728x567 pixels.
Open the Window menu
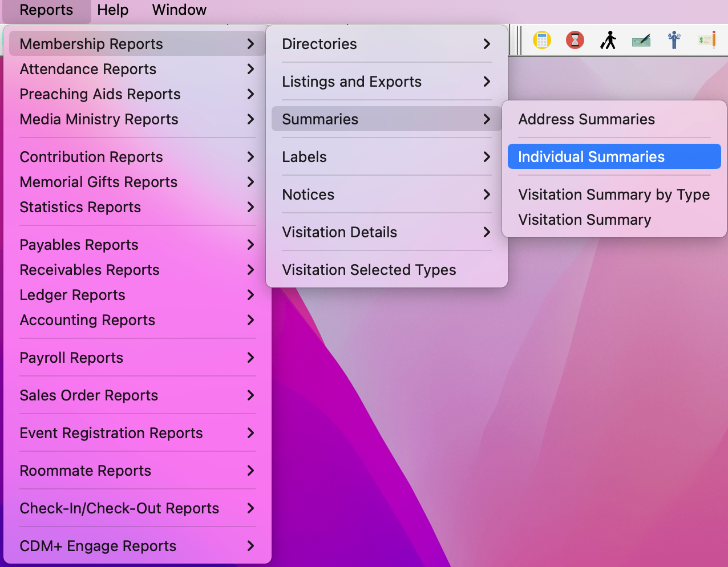[179, 10]
